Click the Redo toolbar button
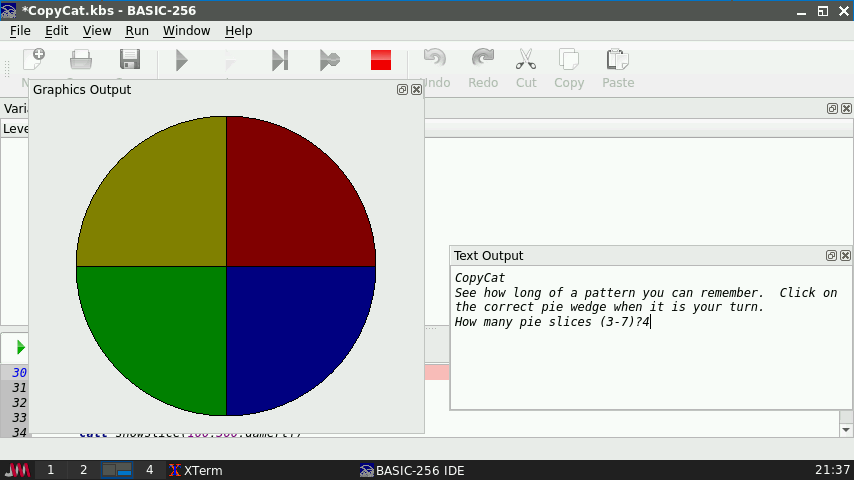This screenshot has height=480, width=854. (483, 67)
